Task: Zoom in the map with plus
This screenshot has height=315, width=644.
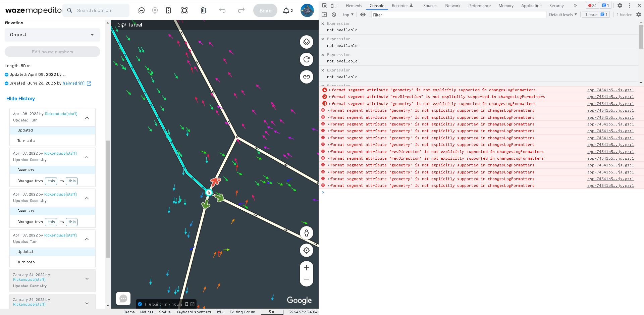Action: point(306,268)
